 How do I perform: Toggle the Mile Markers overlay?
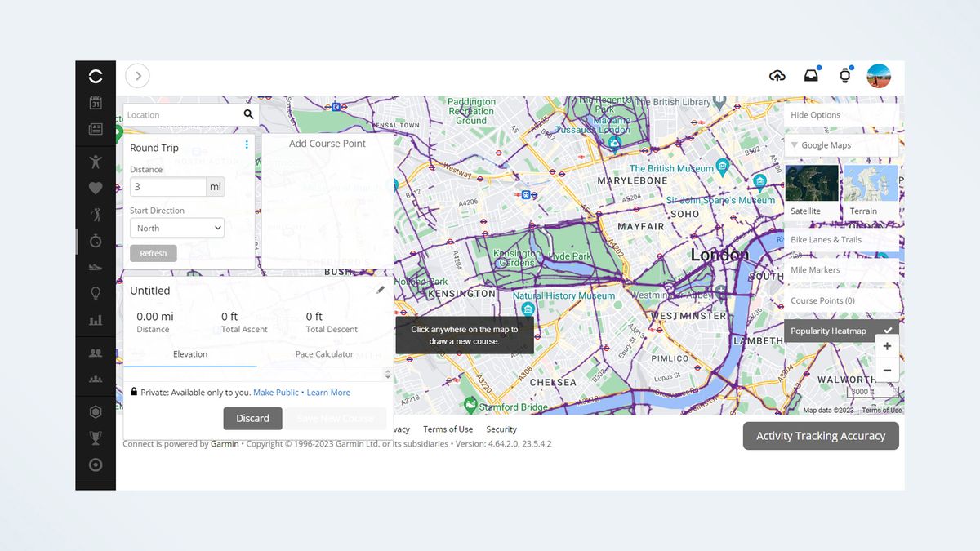coord(817,269)
